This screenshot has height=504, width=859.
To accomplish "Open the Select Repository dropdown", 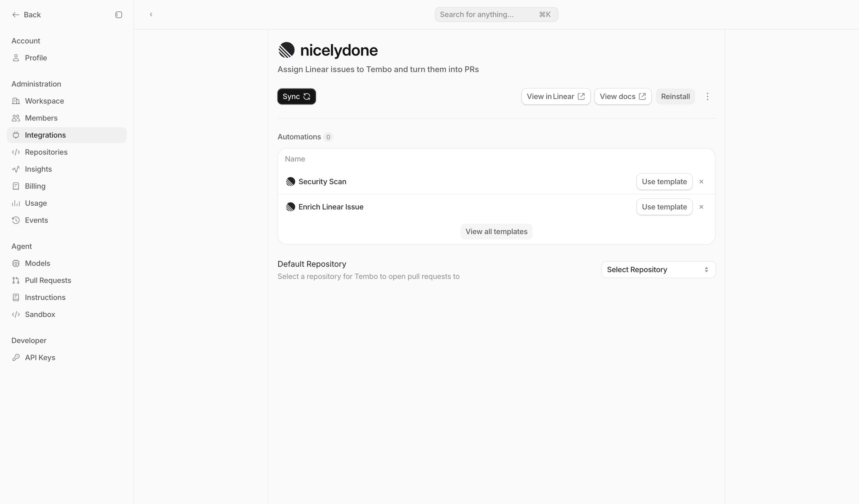I will (658, 270).
